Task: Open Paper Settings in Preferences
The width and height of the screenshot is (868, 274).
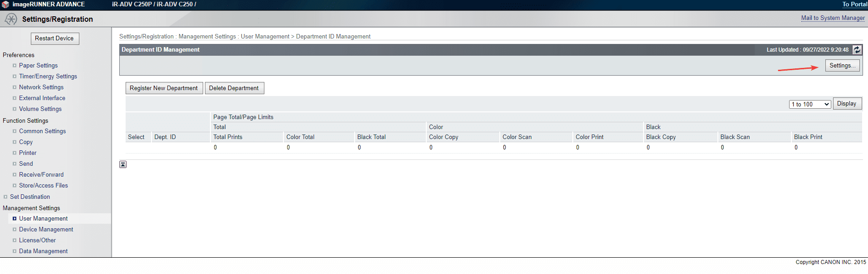Action: click(38, 66)
